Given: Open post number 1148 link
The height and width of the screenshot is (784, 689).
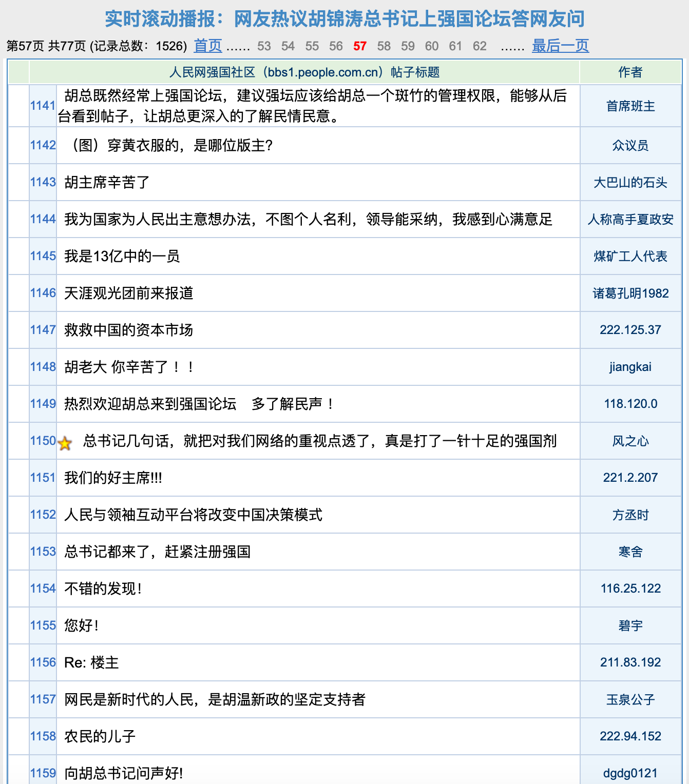Looking at the screenshot, I should (43, 367).
